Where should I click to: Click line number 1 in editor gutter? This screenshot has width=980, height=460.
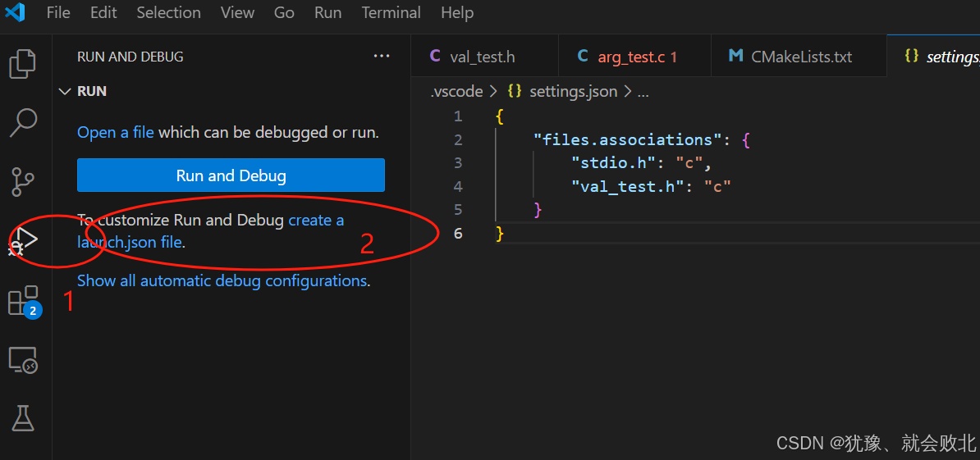point(458,116)
